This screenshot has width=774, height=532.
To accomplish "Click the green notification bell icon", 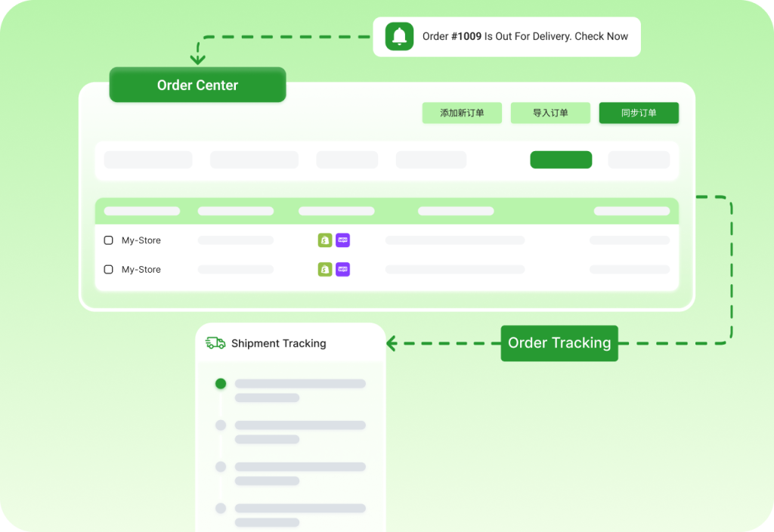I will 399,36.
